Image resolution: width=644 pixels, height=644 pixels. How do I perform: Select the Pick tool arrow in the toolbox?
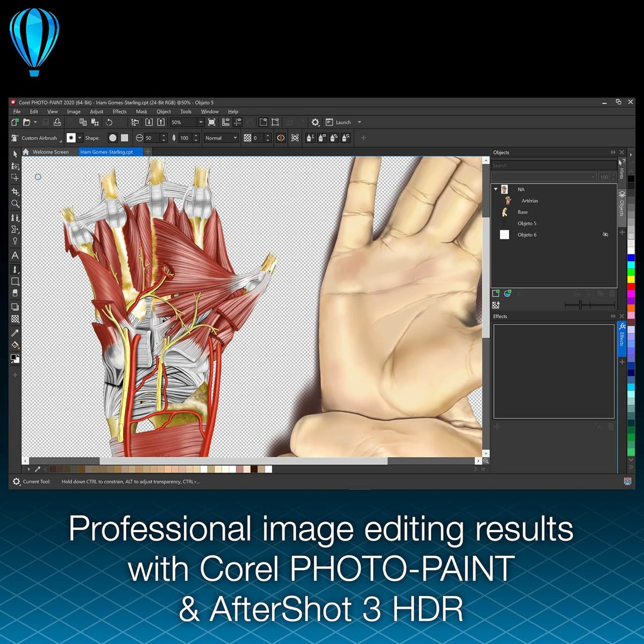click(15, 154)
